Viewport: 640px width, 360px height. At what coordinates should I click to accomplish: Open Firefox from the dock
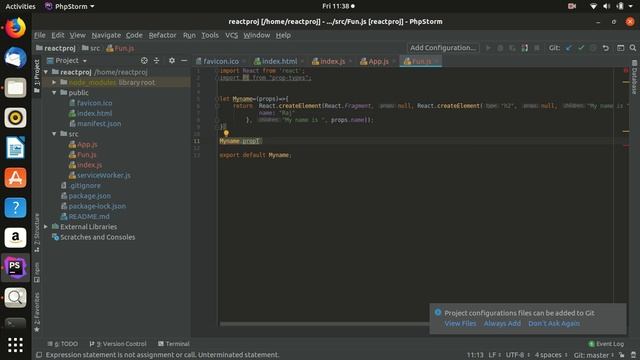coord(16,28)
